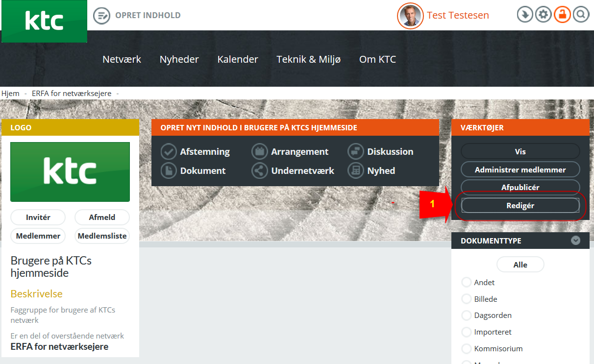The image size is (594, 364).
Task: Click the Afmeld button
Action: (102, 218)
